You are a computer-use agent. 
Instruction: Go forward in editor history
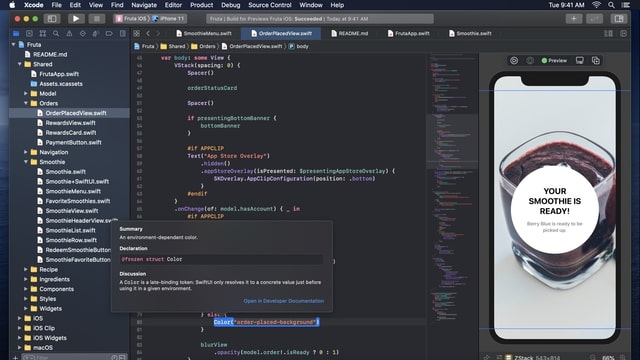158,33
